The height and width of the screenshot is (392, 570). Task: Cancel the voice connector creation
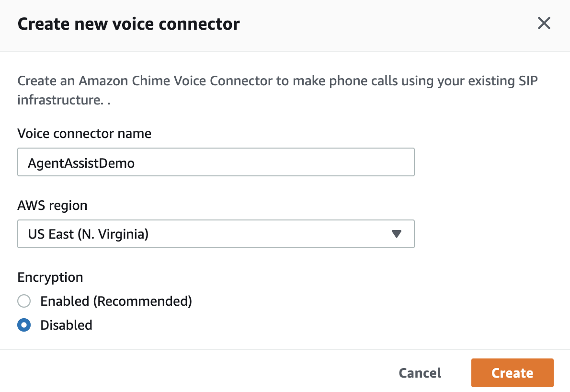[420, 373]
